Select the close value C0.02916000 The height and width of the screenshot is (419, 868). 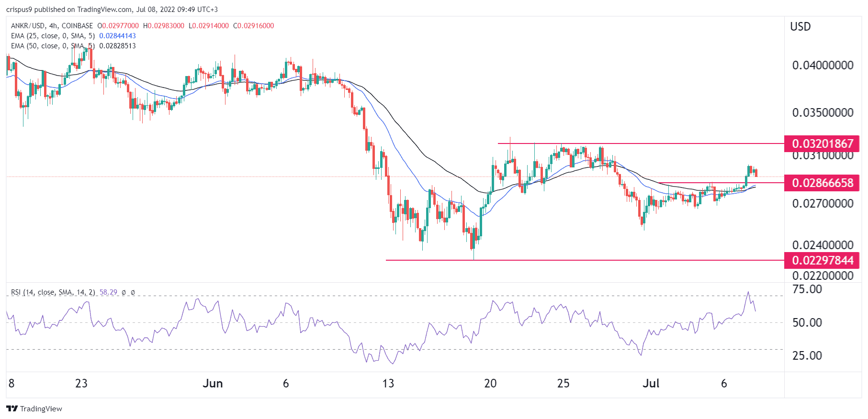point(254,26)
